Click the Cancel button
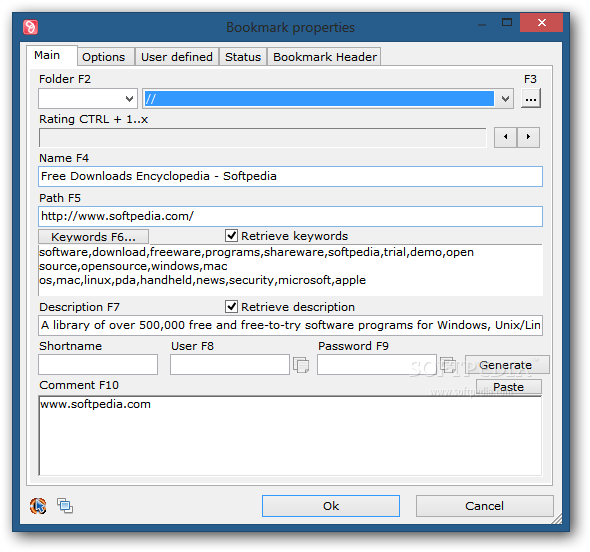This screenshot has width=590, height=552. pos(484,506)
